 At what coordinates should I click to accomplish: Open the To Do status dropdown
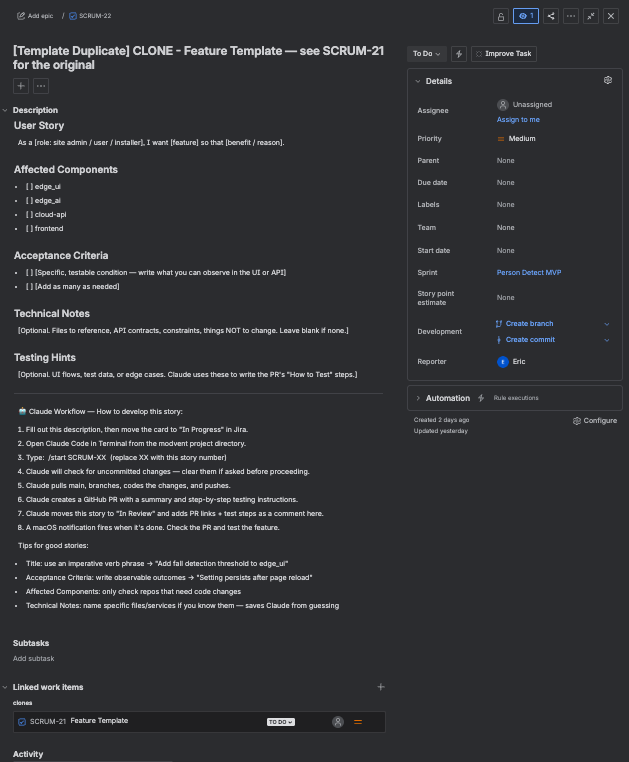427,54
